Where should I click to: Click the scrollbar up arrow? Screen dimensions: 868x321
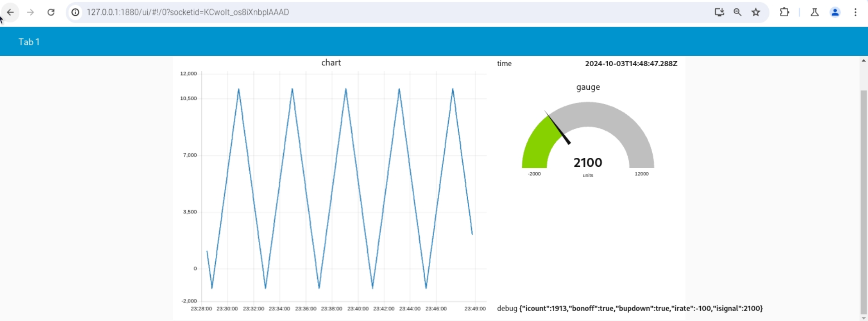click(x=863, y=61)
